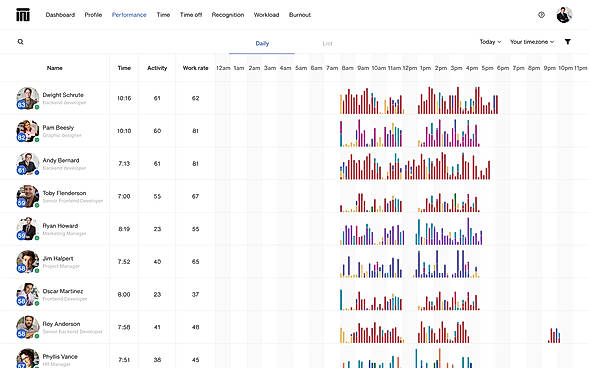589x368 pixels.
Task: Switch to the Daily tab
Action: click(262, 44)
